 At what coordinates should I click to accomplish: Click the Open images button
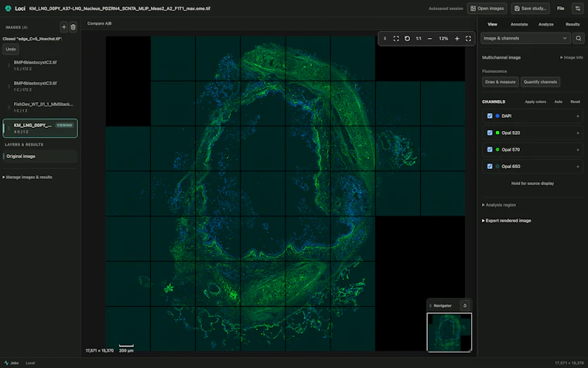487,9
